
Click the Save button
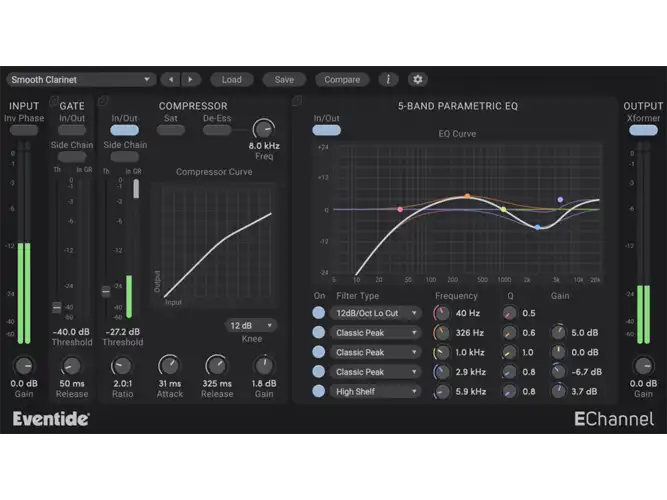[284, 80]
